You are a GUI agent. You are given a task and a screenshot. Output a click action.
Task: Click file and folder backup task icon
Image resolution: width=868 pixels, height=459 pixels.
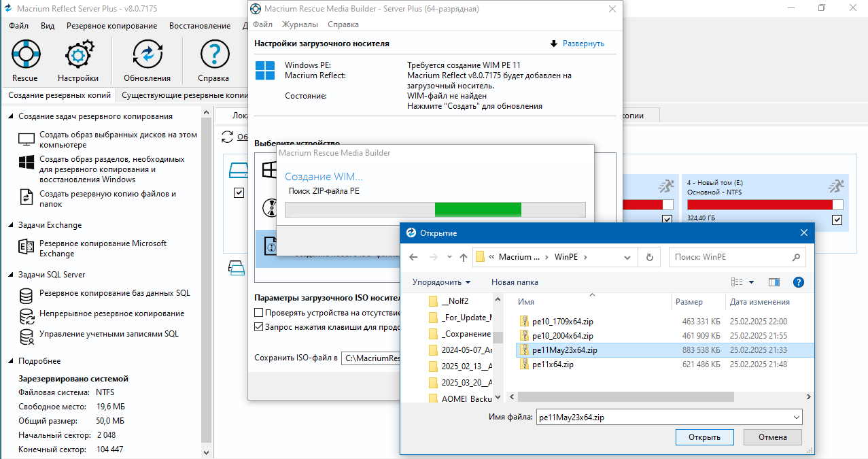[x=27, y=197]
